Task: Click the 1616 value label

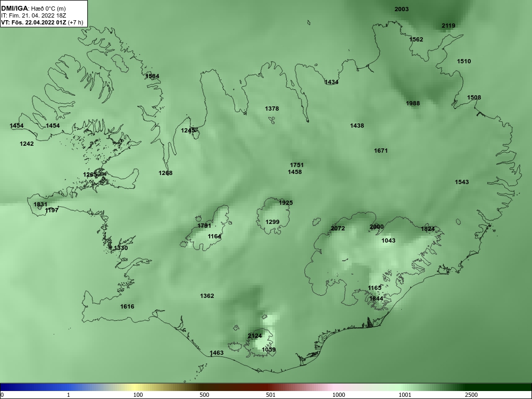Action: pyautogui.click(x=127, y=306)
